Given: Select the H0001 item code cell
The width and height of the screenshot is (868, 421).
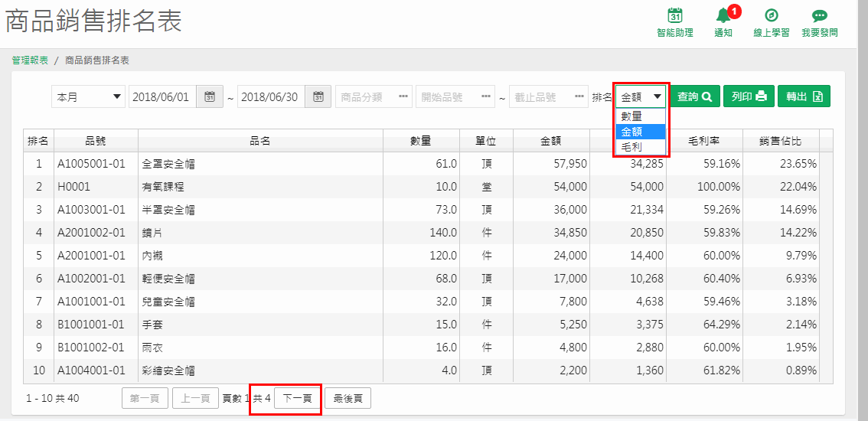Looking at the screenshot, I should coord(96,188).
